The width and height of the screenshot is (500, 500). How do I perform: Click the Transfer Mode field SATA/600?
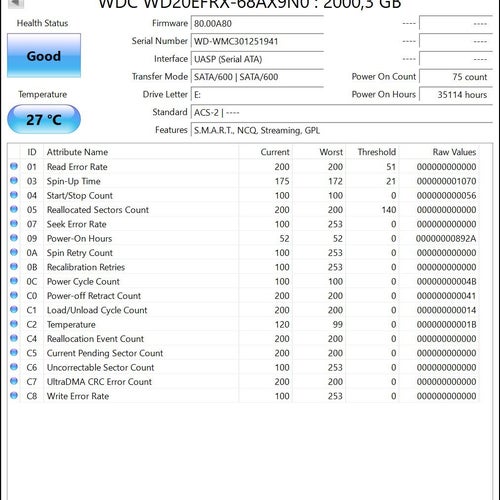coord(257,77)
